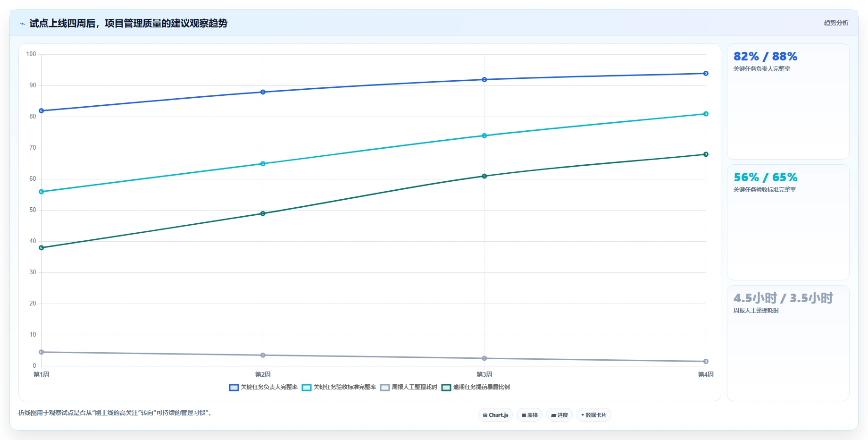
Task: Click the gray line's 第3周 data point
Action: 484,358
